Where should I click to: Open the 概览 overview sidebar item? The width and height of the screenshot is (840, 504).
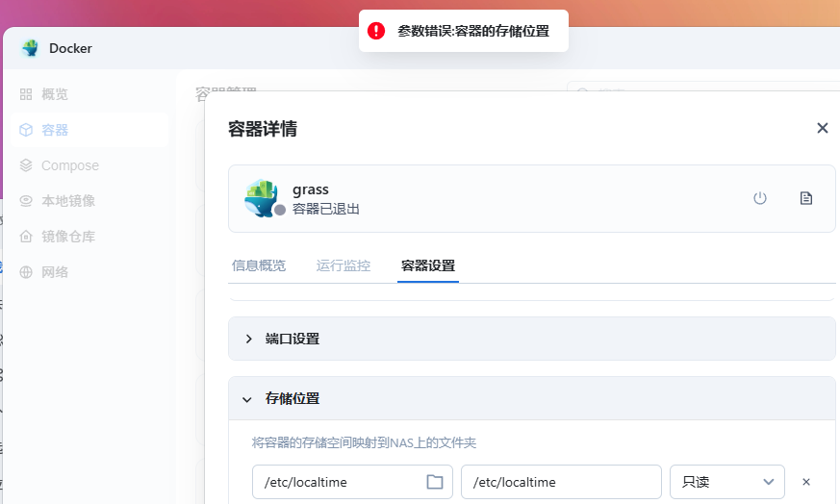click(54, 94)
